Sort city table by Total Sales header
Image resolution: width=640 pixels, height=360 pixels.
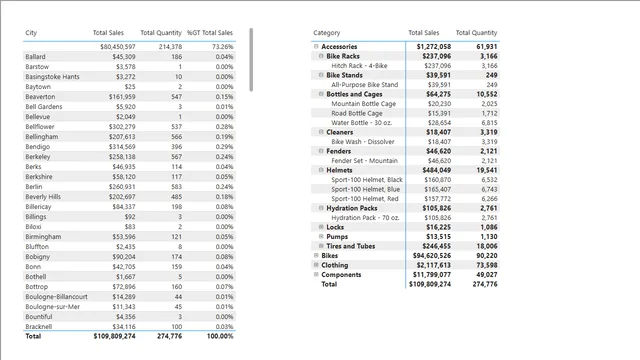pos(108,33)
